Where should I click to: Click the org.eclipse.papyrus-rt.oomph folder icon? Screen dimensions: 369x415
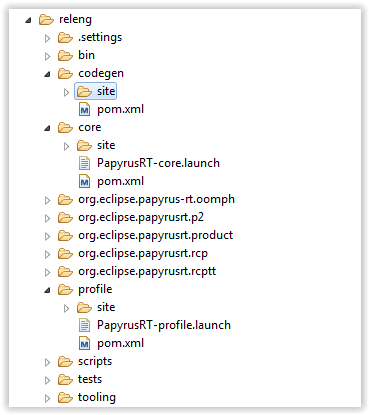point(65,200)
